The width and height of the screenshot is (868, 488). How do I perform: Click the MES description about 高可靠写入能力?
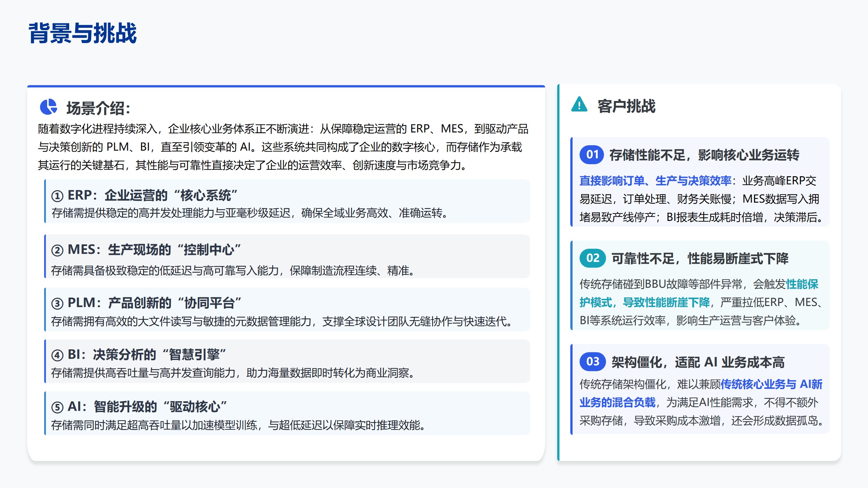tap(234, 270)
